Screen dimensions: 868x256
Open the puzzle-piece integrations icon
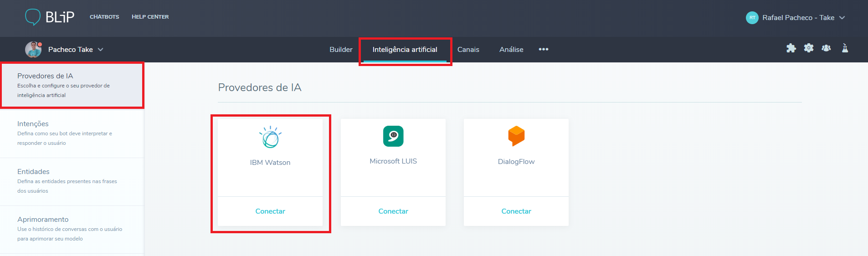(791, 48)
